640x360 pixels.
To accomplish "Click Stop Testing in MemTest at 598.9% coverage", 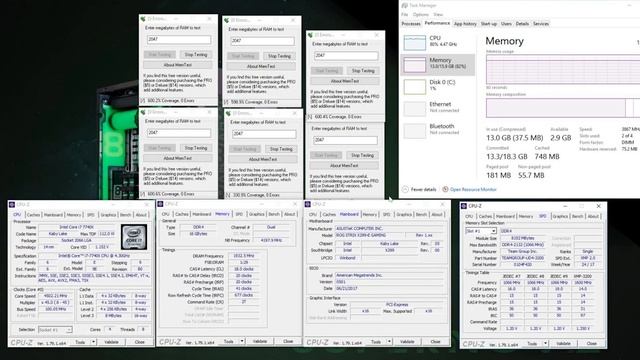I will pyautogui.click(x=279, y=56).
